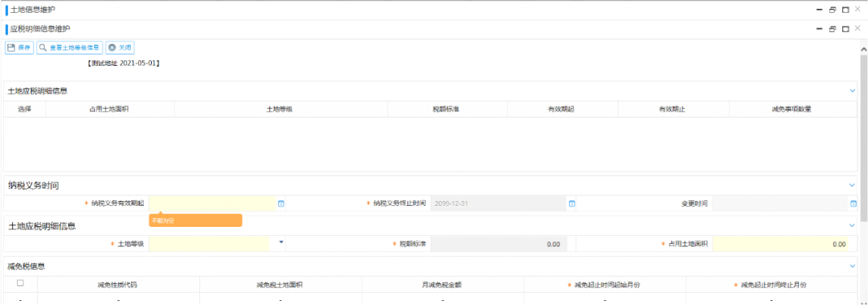Click the 有效期止 column header
Image resolution: width=868 pixels, height=305 pixels.
click(674, 109)
